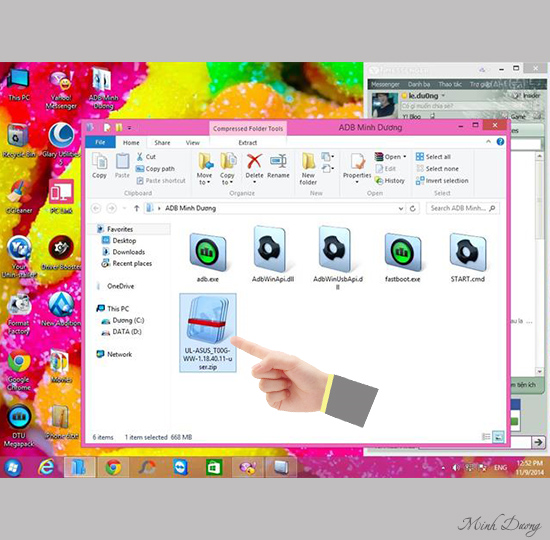Click Invert selection in ribbon

point(442,181)
